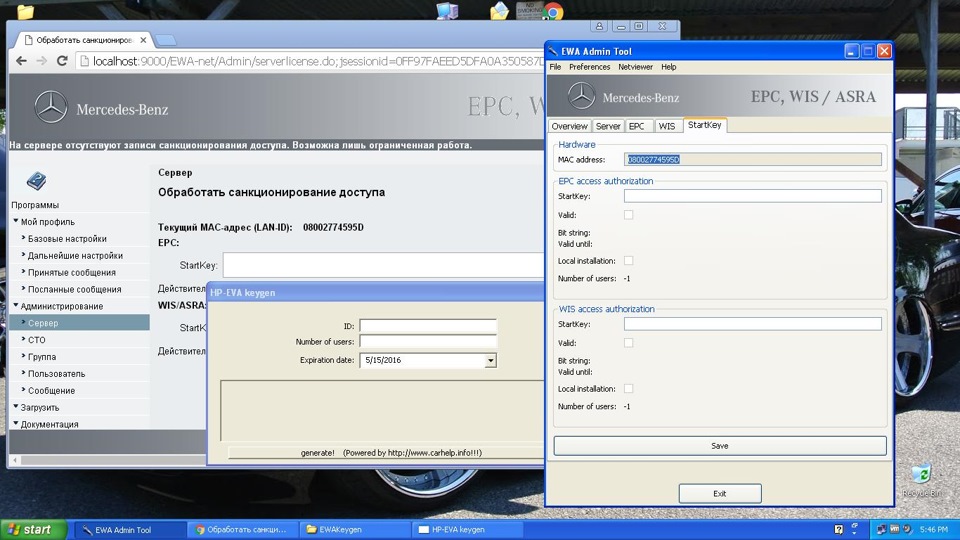
Task: Click the Number of users field in keygen
Action: pos(428,342)
